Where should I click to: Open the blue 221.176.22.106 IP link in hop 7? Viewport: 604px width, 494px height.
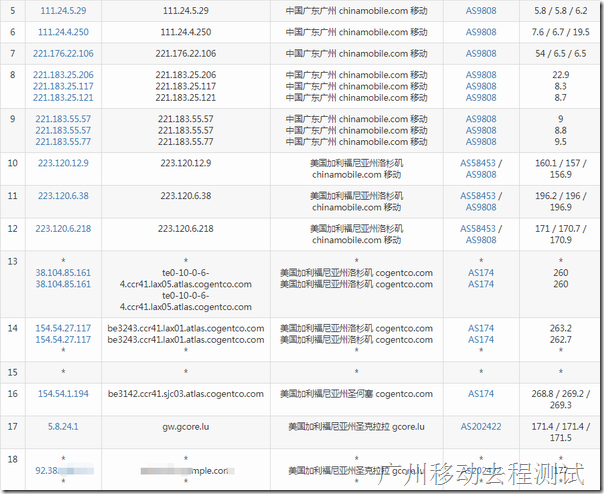tap(63, 54)
